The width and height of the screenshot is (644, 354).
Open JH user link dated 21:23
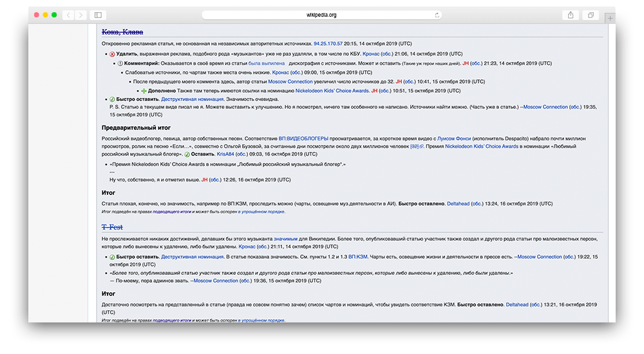click(466, 63)
